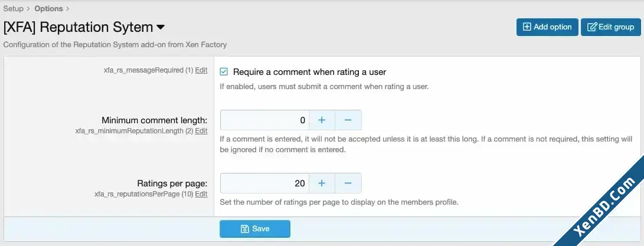
Task: Increase Minimum comment length with plus
Action: (x=322, y=120)
